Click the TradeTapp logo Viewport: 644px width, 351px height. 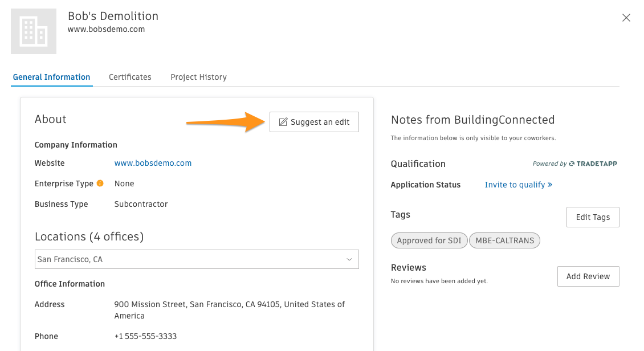click(x=593, y=164)
